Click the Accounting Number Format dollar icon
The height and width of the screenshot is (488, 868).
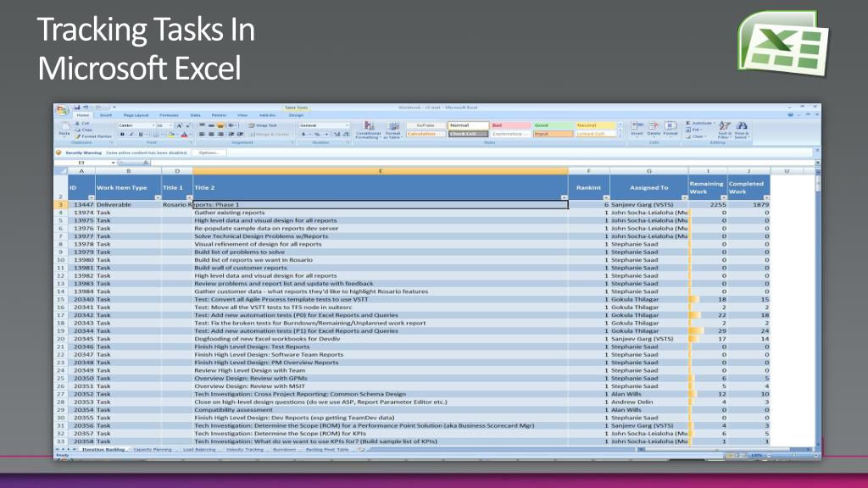pyautogui.click(x=303, y=135)
